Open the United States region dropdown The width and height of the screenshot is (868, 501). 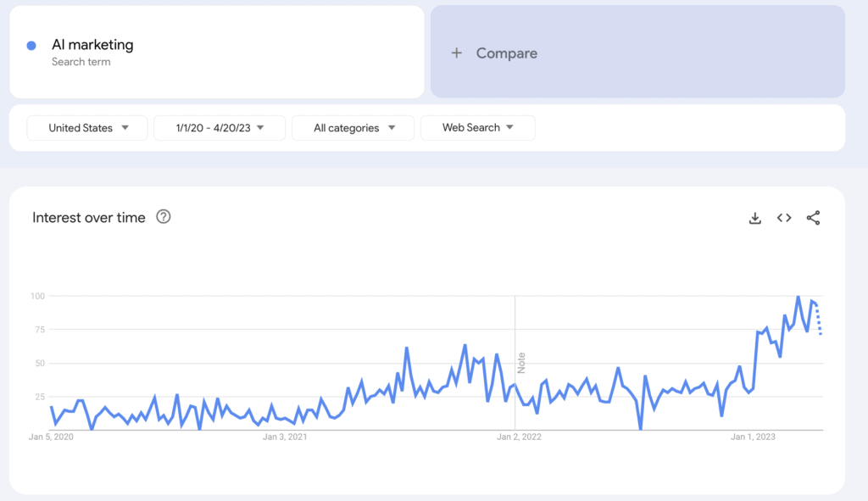tap(87, 128)
